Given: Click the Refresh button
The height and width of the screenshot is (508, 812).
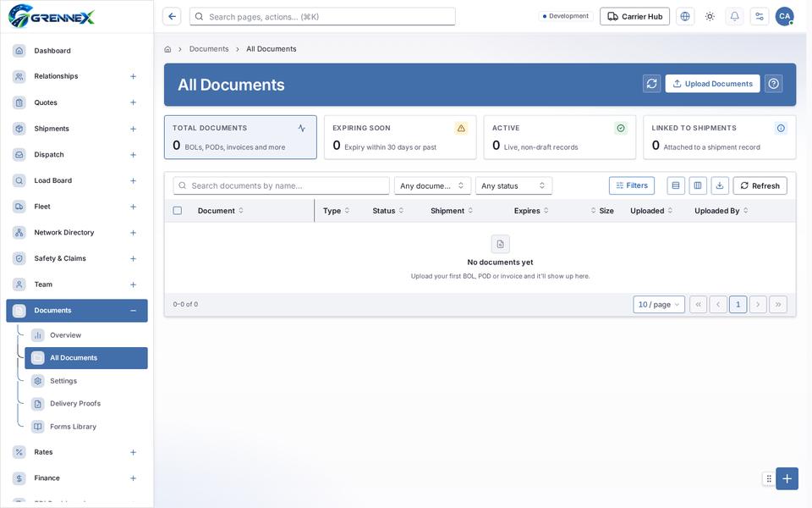Looking at the screenshot, I should (x=760, y=185).
